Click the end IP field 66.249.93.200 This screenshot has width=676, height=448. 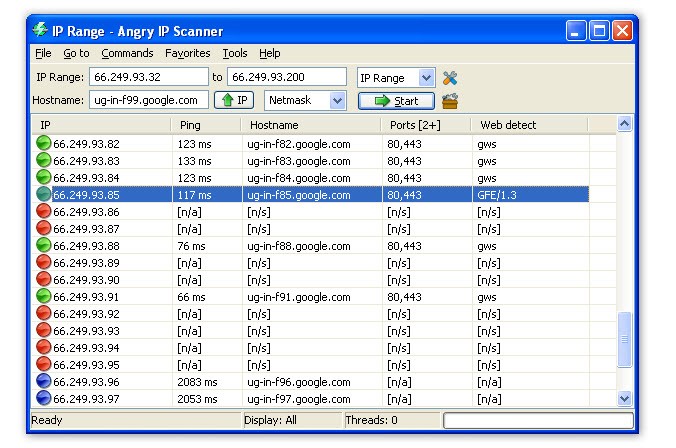click(287, 77)
